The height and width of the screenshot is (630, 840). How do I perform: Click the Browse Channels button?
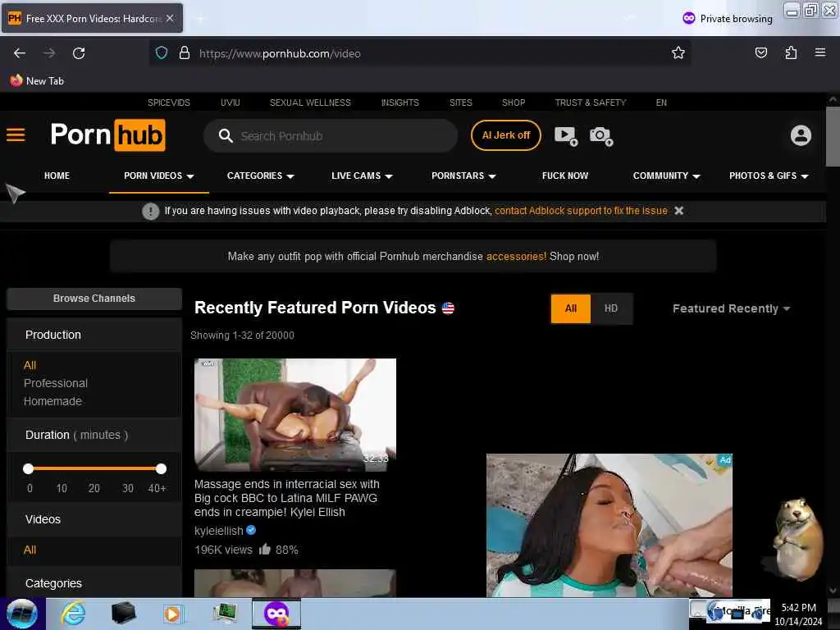94,299
